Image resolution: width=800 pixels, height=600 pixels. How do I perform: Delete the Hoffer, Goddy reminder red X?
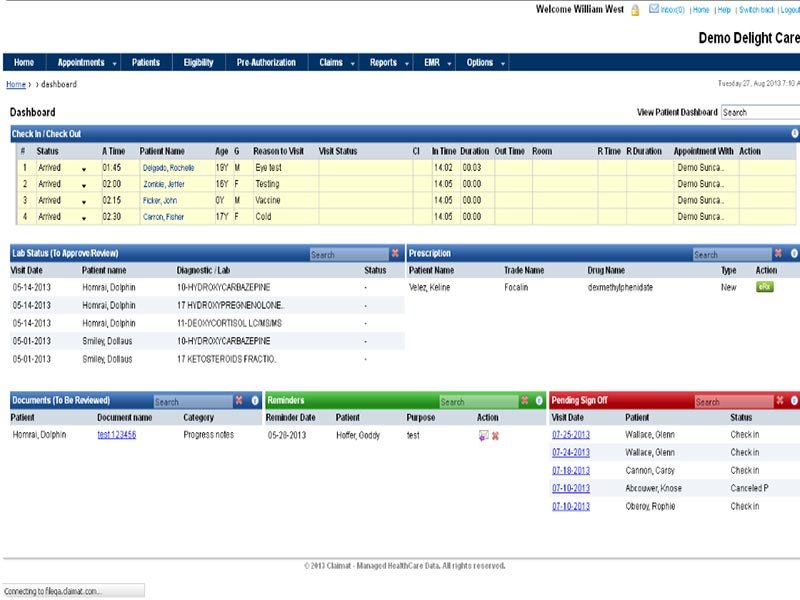tap(495, 435)
